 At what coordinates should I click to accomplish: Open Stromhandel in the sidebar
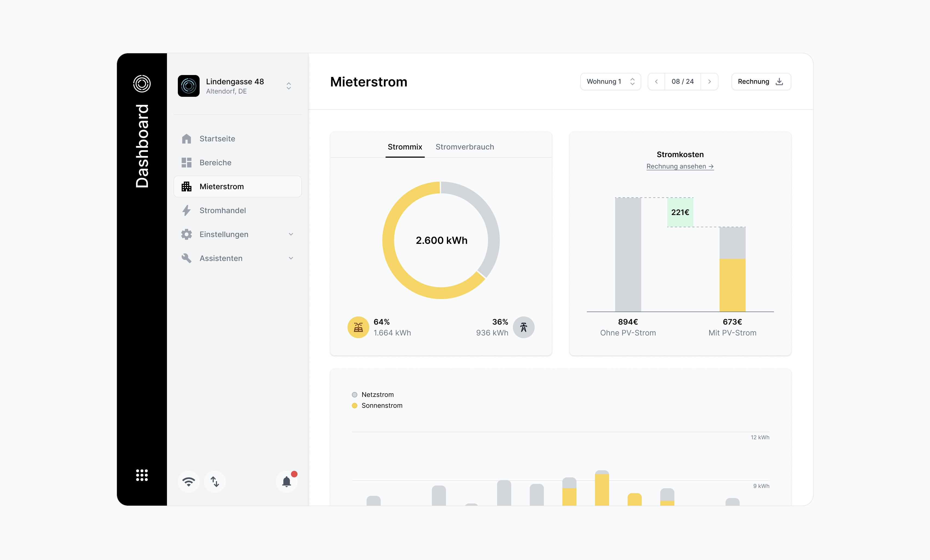pyautogui.click(x=222, y=211)
